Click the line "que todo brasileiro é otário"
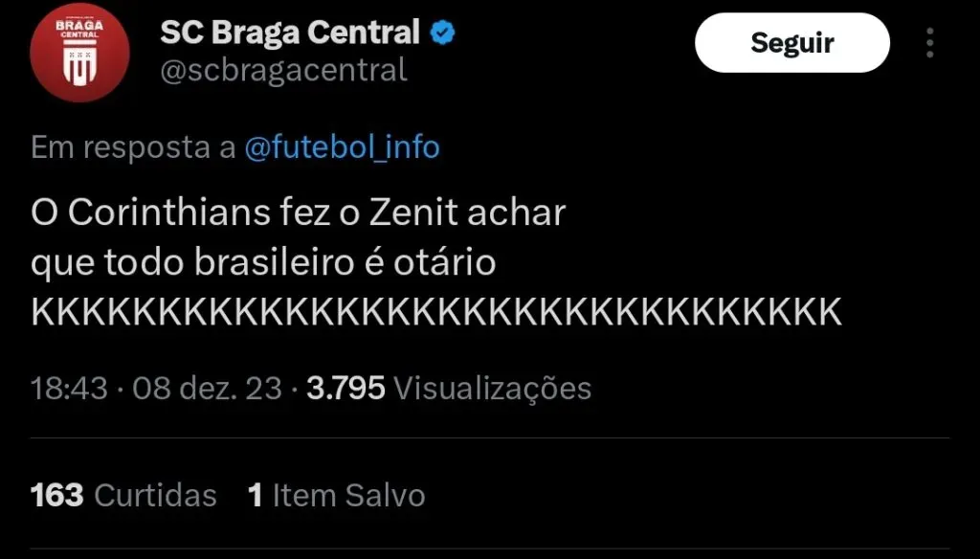Image resolution: width=980 pixels, height=559 pixels. [x=263, y=262]
